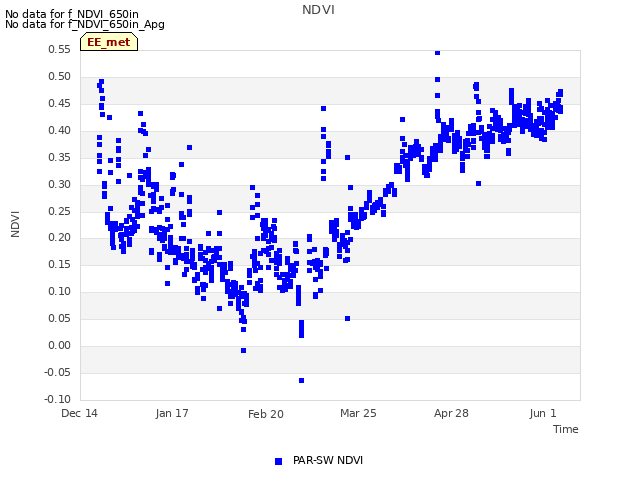Click the EE_met annotation label
The width and height of the screenshot is (640, 480).
click(x=109, y=42)
